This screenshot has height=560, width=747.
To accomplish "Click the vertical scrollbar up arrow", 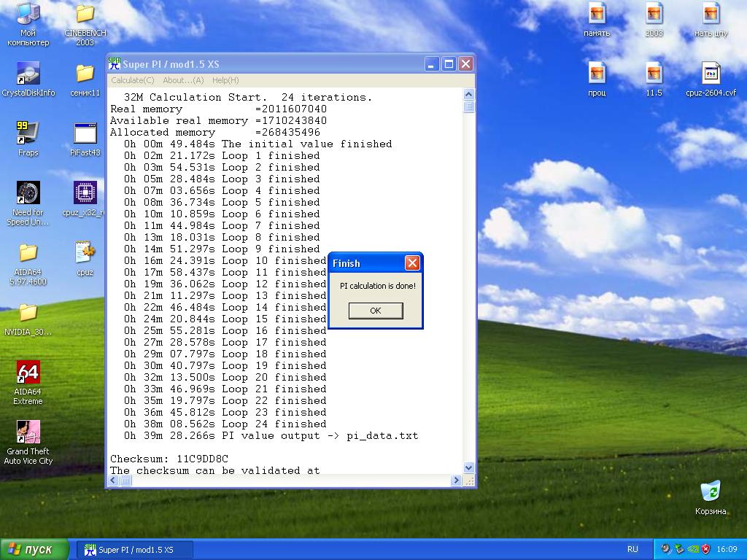I will tap(469, 94).
